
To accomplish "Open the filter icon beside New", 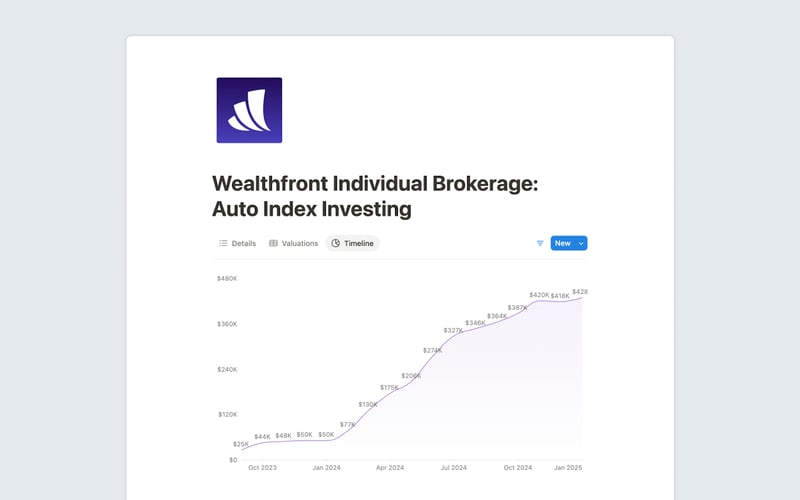I will click(540, 243).
